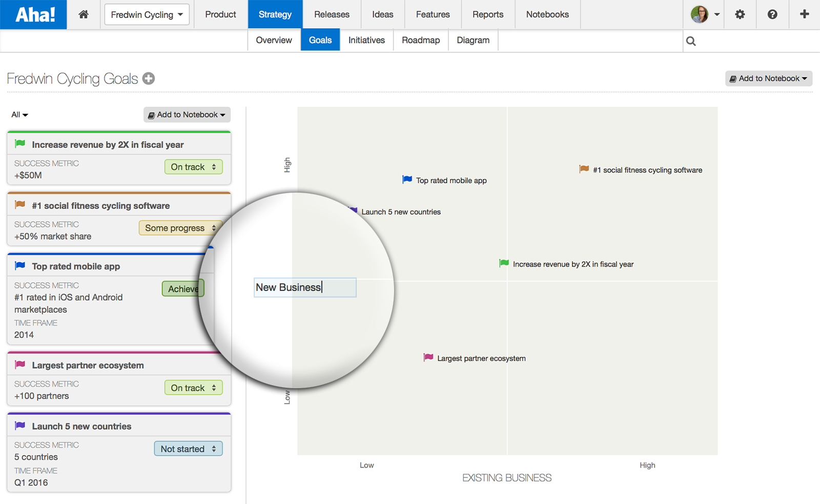
Task: Click the Aha! logo
Action: (33, 14)
